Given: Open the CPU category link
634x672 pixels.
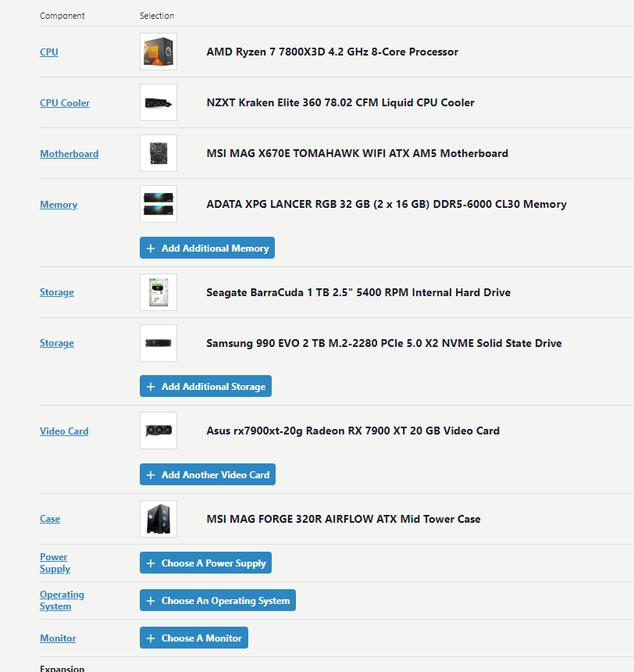Looking at the screenshot, I should click(x=49, y=52).
